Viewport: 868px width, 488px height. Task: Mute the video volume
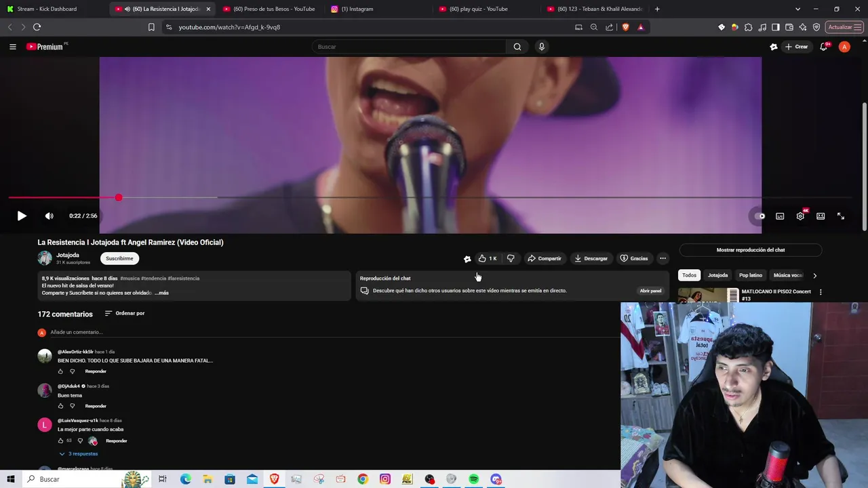click(49, 216)
